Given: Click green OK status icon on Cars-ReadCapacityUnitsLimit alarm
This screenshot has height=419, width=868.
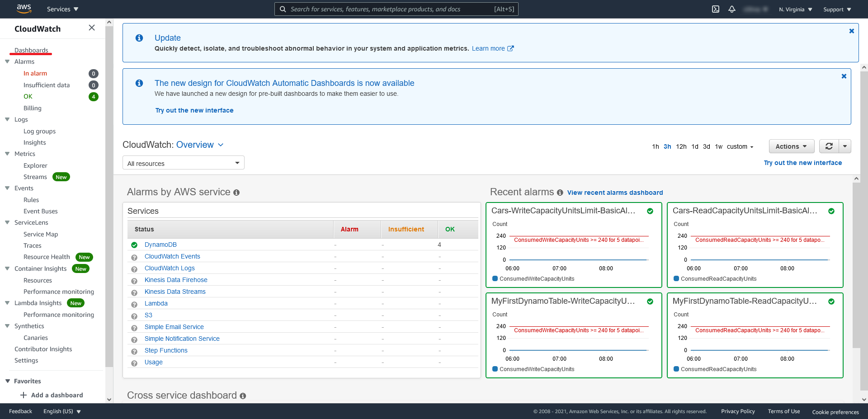Looking at the screenshot, I should (831, 211).
